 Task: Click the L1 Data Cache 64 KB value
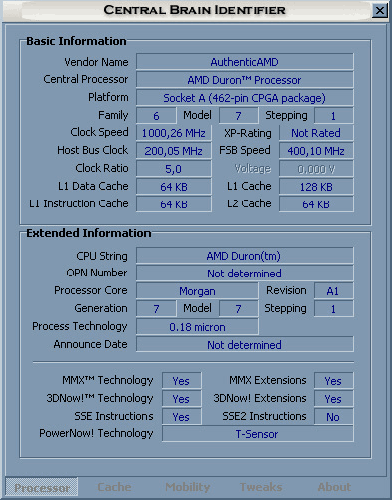[174, 187]
